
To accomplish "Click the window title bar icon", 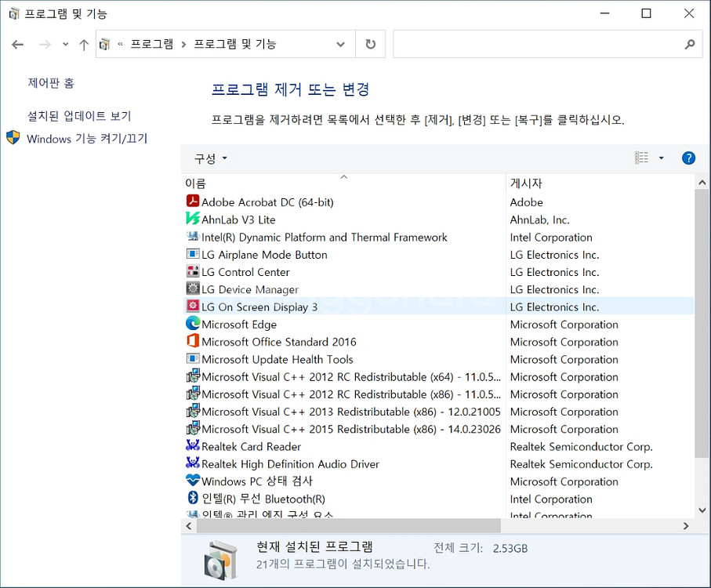I will 14,13.
